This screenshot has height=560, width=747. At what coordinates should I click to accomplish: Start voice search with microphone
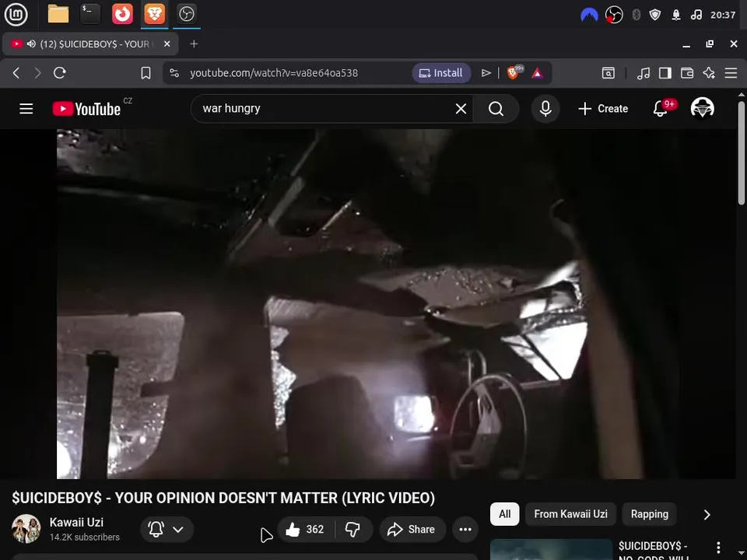tap(545, 109)
